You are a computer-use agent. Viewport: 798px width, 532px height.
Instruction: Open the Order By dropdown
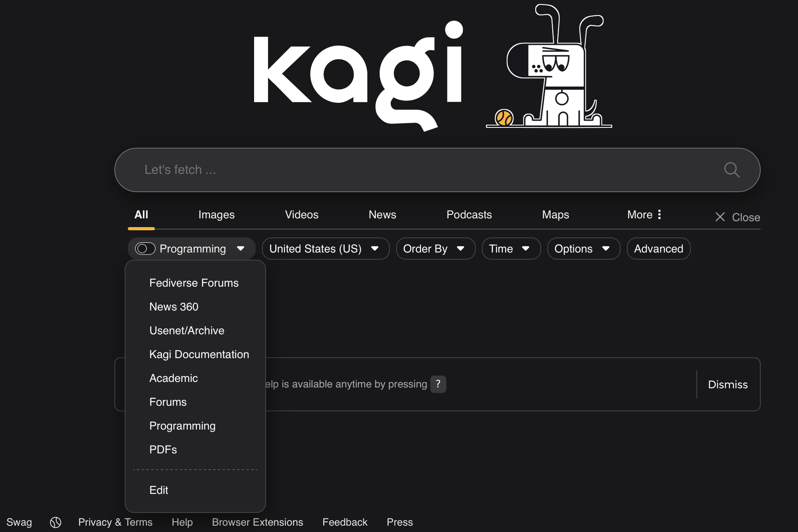[x=435, y=249]
